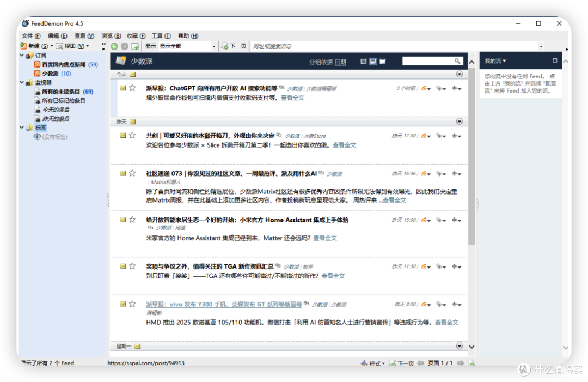Toggle read envelope on ChatGPT article
Viewport: 588px width, 382px height.
[122, 88]
